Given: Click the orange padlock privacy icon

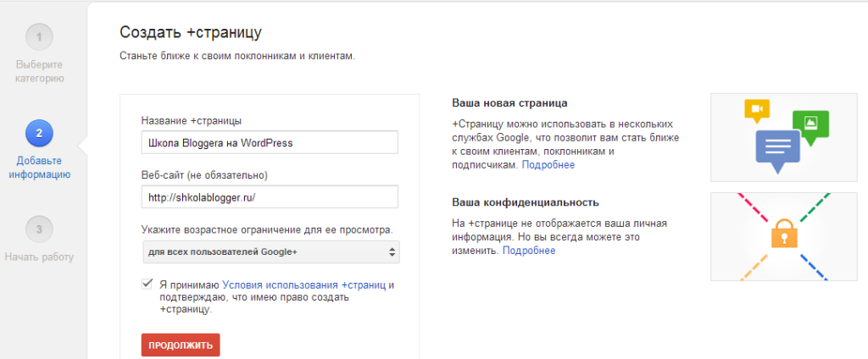Looking at the screenshot, I should click(x=783, y=234).
